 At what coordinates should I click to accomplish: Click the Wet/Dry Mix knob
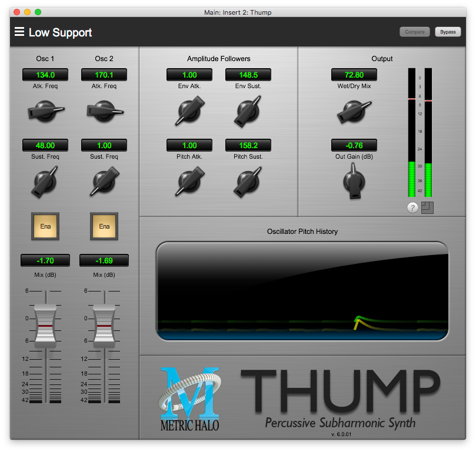click(353, 111)
